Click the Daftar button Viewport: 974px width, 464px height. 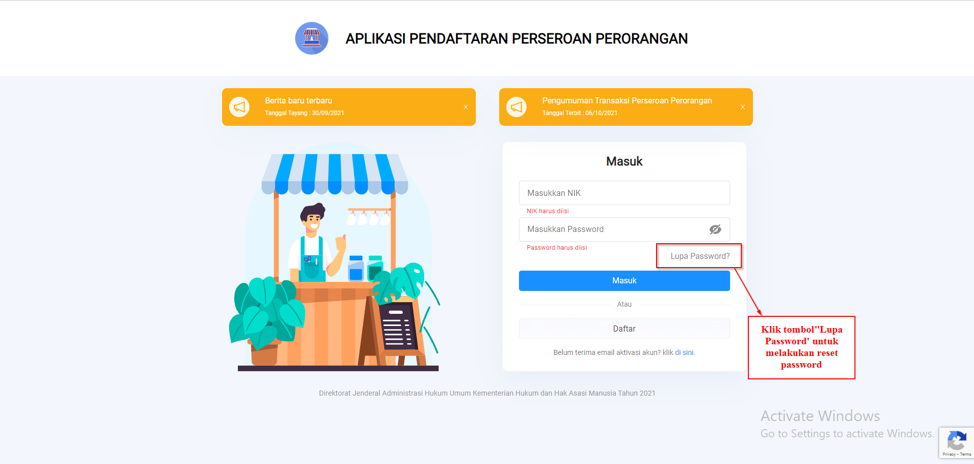coord(624,329)
